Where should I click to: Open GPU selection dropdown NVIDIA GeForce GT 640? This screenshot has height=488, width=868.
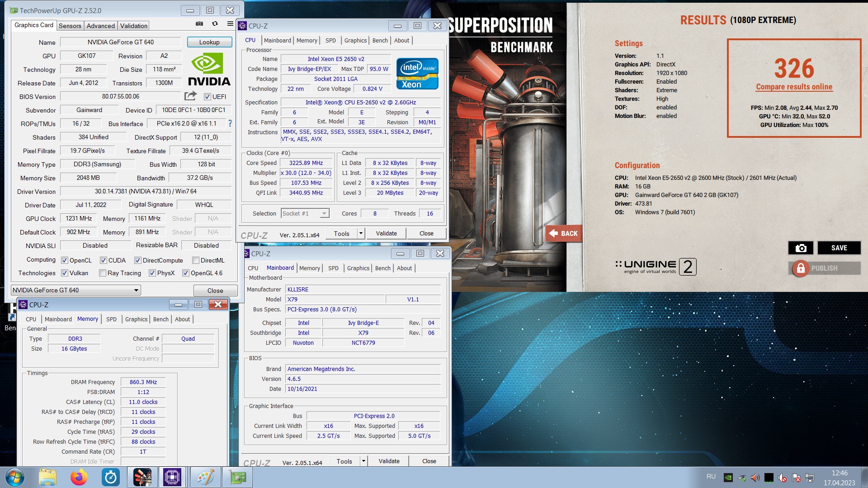[76, 290]
